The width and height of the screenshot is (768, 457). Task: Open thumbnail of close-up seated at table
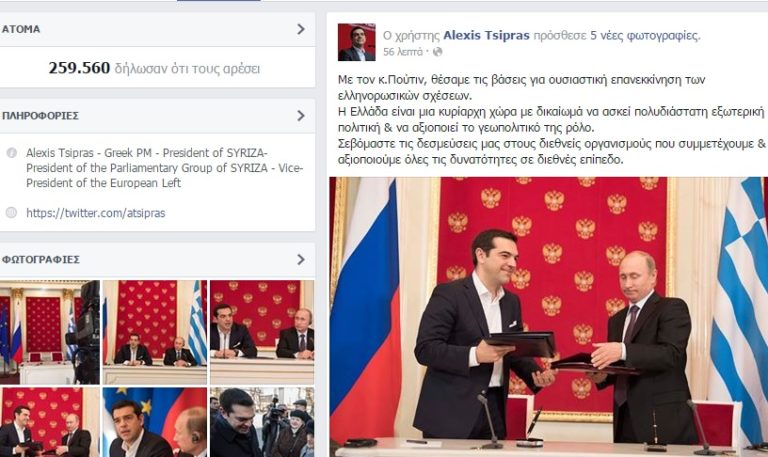pyautogui.click(x=262, y=332)
